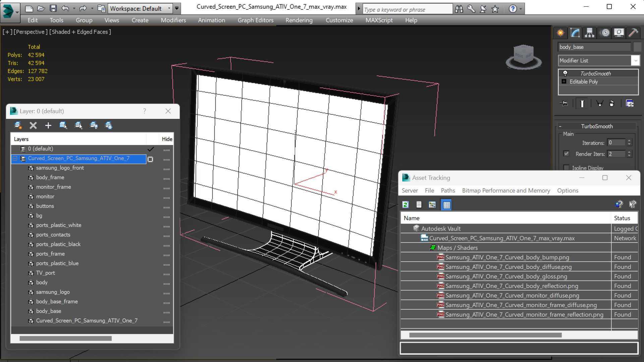The width and height of the screenshot is (644, 362).
Task: Click the Undo arrow icon
Action: 65,8
